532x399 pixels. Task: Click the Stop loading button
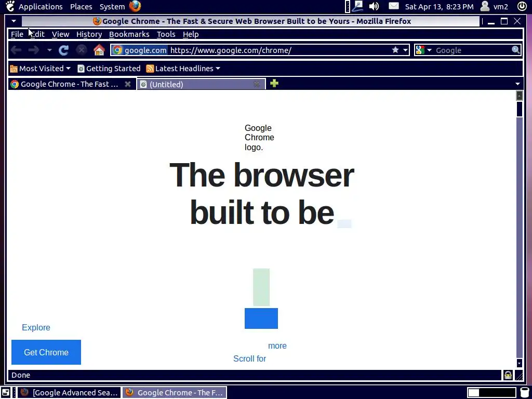(x=81, y=50)
